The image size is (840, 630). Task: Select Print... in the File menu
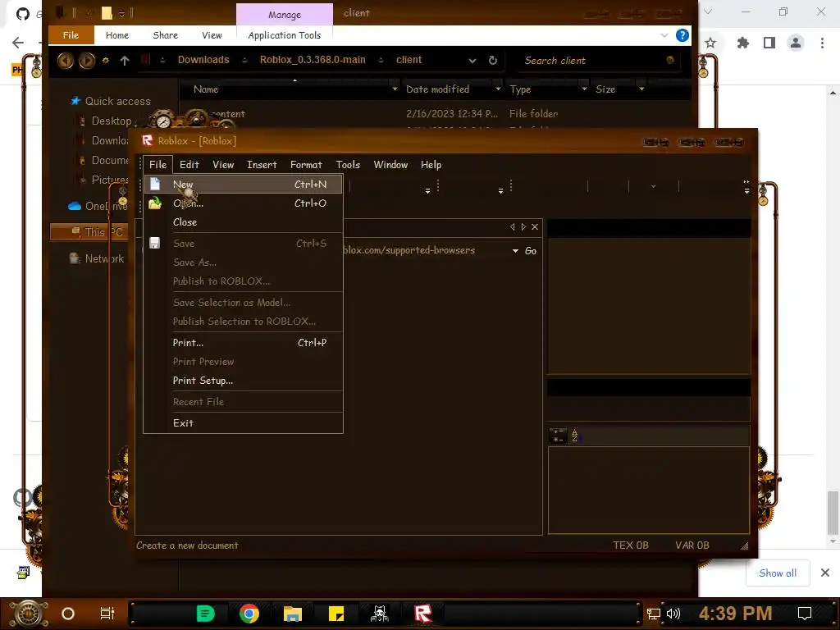tap(243, 342)
